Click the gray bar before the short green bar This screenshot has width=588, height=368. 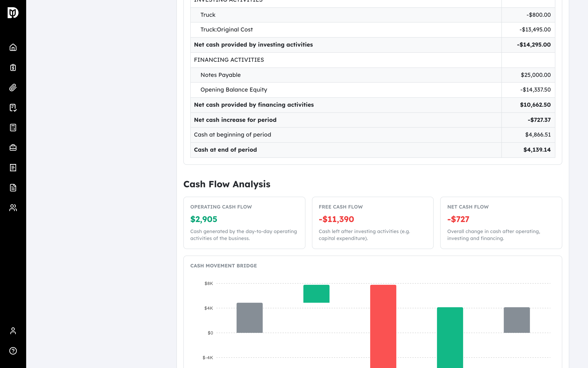pos(249,318)
